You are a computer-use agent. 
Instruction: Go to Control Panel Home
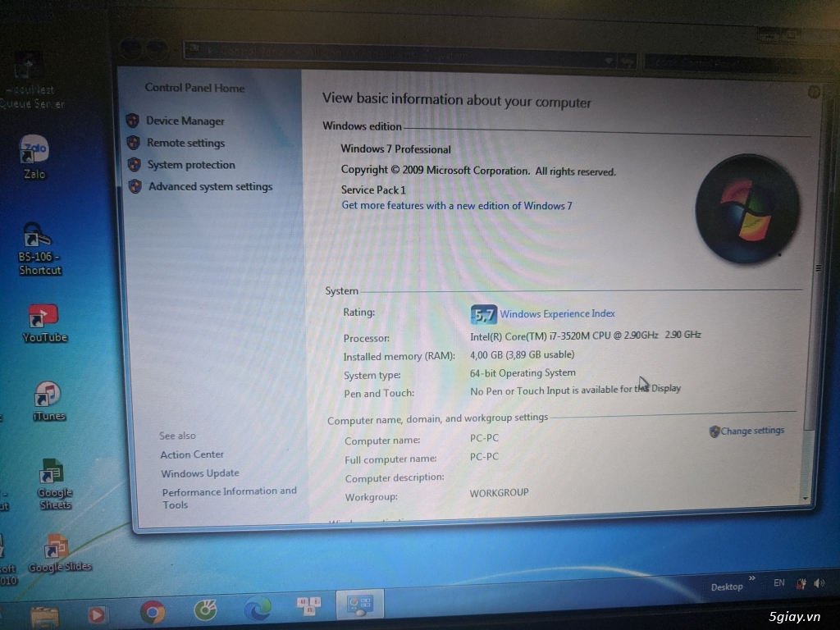pyautogui.click(x=194, y=88)
